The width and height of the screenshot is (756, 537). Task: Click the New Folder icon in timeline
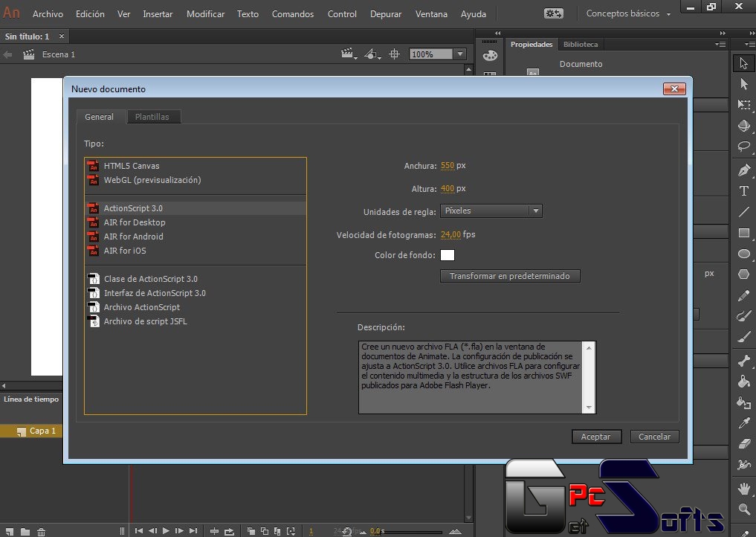coord(25,532)
